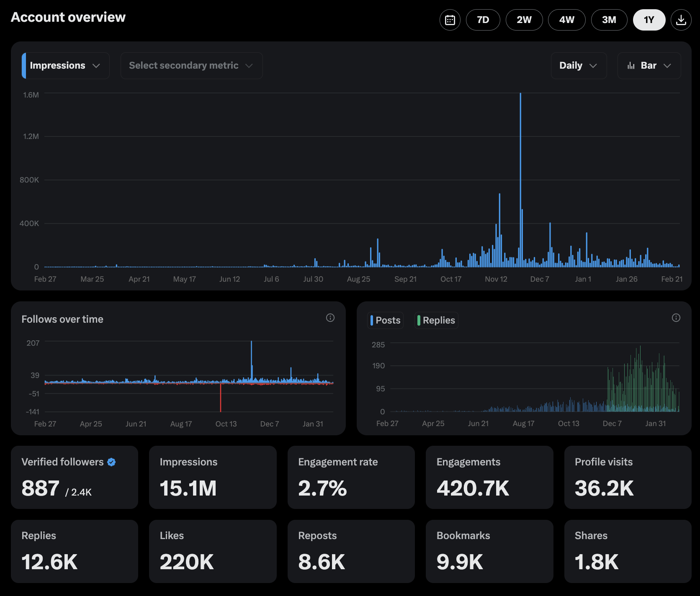
Task: Click the Impressions 15.1M stat card
Action: click(x=213, y=478)
